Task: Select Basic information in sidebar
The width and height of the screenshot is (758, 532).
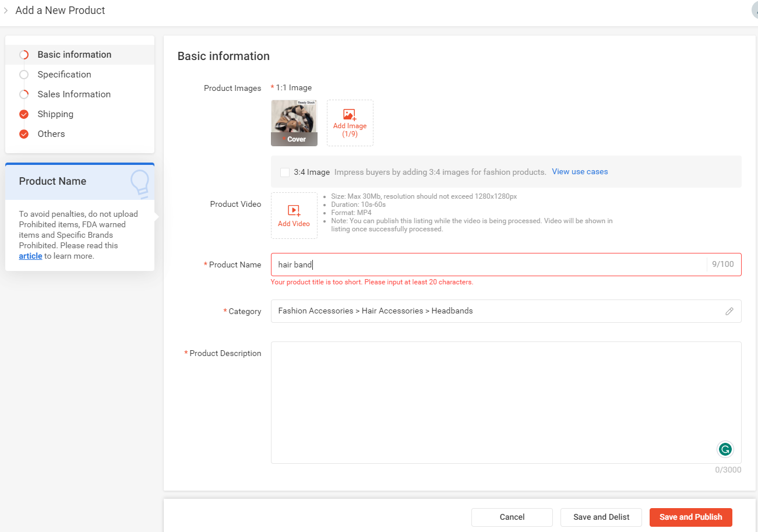Action: tap(74, 55)
